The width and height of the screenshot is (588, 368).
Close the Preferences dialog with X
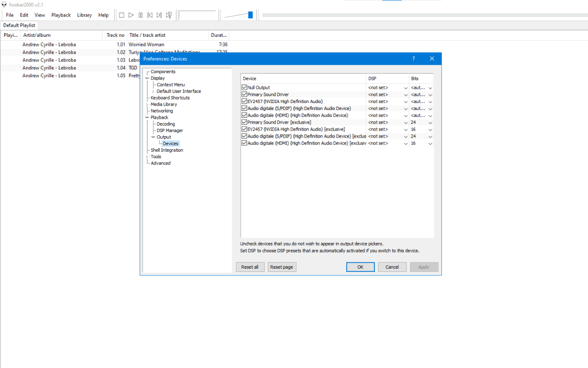pos(432,58)
